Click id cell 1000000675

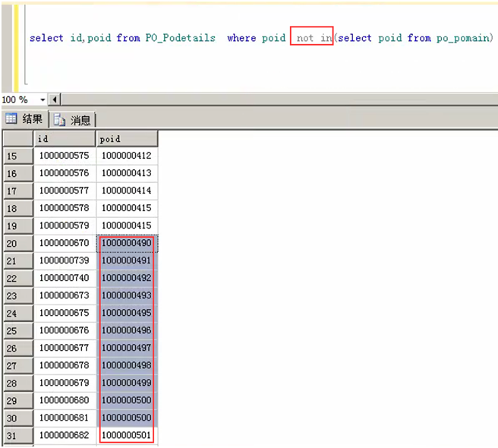point(65,313)
